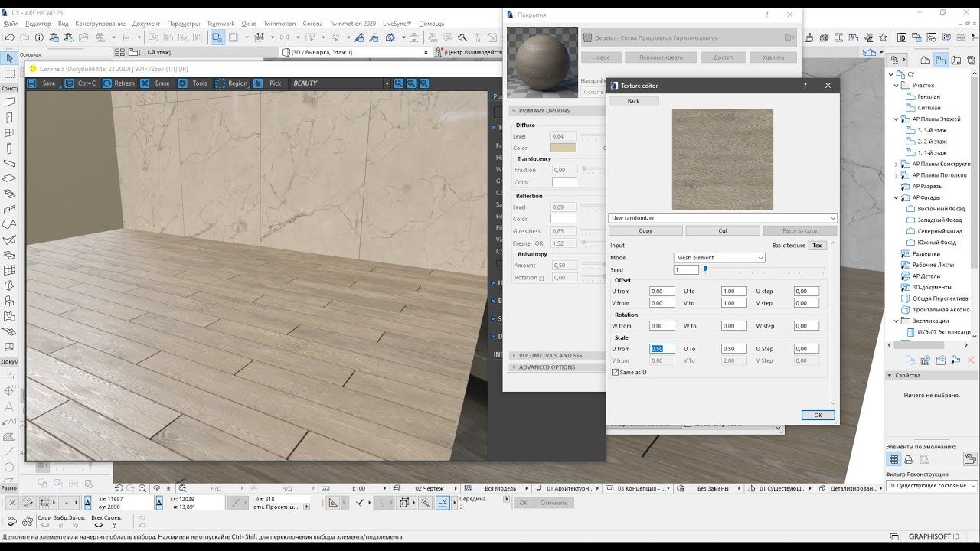Viewport: 980px width, 551px height.
Task: Switch to the 3D / Выборка tab
Action: click(x=322, y=52)
